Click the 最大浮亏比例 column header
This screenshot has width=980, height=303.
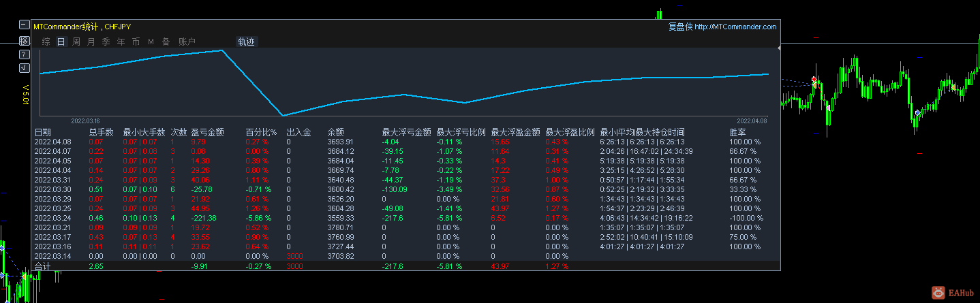coord(461,132)
